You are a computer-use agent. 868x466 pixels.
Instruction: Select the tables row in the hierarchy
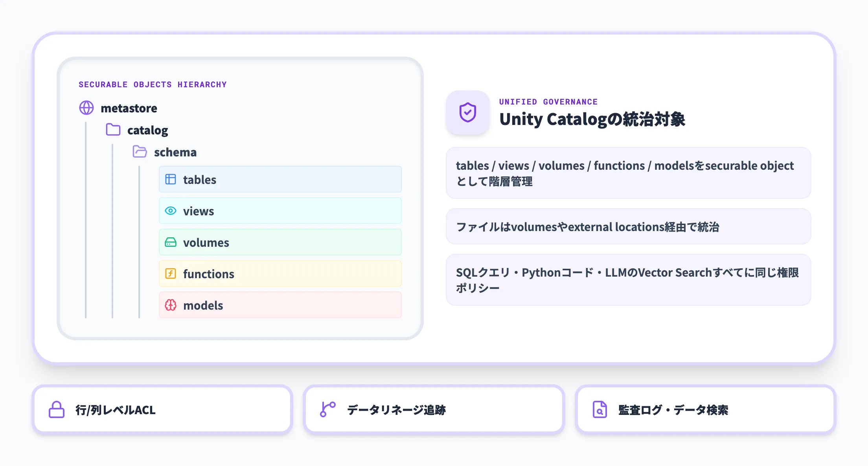coord(280,180)
